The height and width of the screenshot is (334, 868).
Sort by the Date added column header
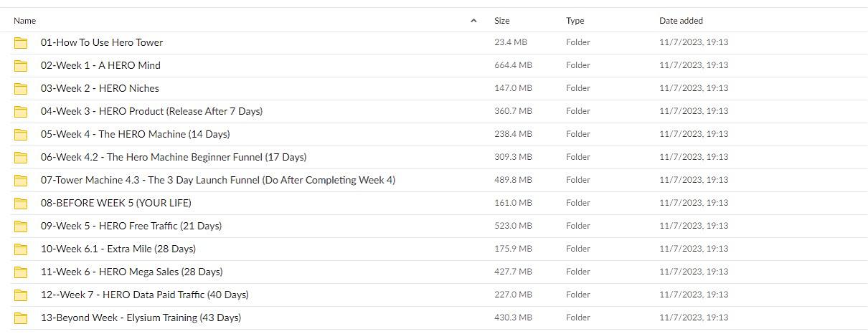pyautogui.click(x=681, y=21)
